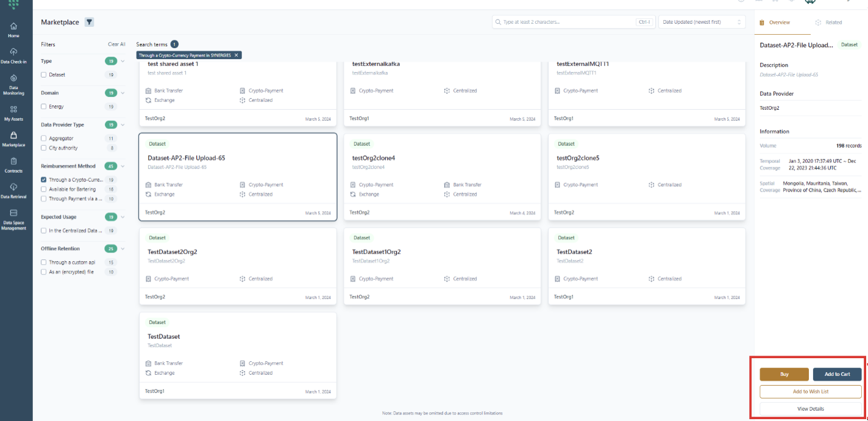Open Data Retrieval in sidebar
Screen dimensions: 868x421
click(13, 191)
